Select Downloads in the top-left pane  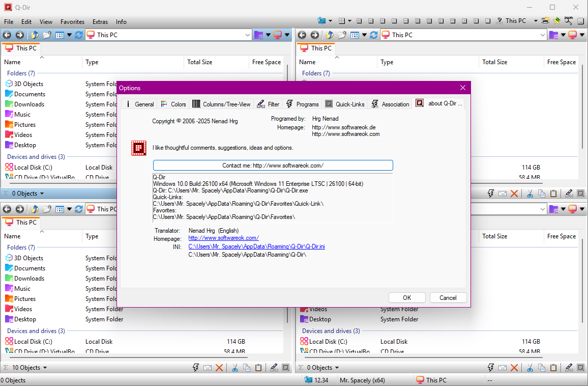click(25, 104)
